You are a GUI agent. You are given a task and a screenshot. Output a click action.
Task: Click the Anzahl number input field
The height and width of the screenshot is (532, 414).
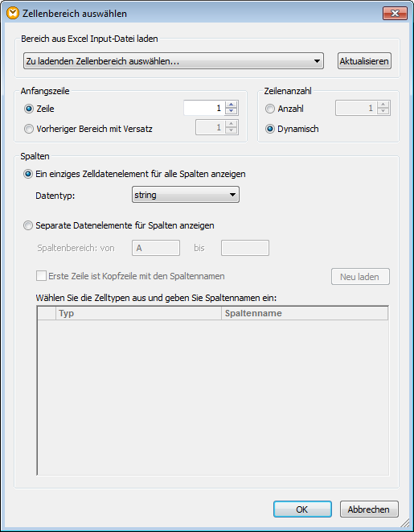pos(355,108)
